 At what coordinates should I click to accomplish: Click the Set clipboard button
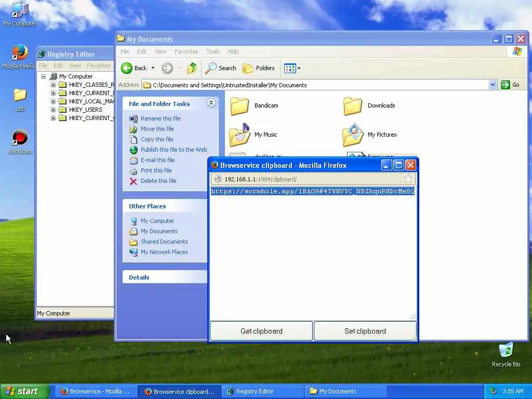tap(365, 331)
